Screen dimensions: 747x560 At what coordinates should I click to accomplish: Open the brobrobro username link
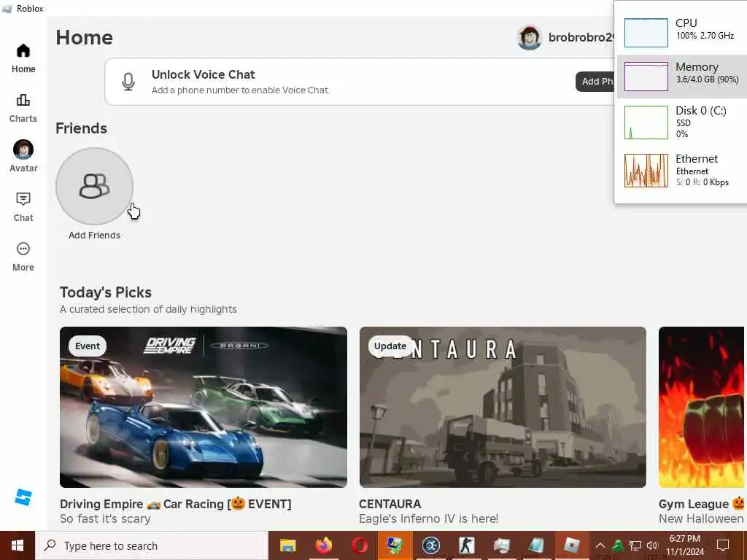pos(581,37)
